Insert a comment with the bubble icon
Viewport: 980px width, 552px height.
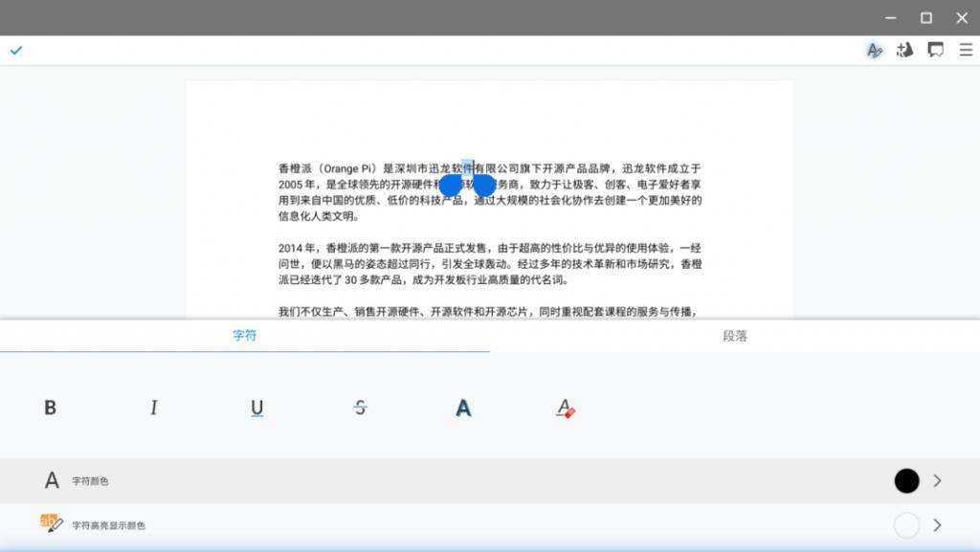click(x=935, y=50)
